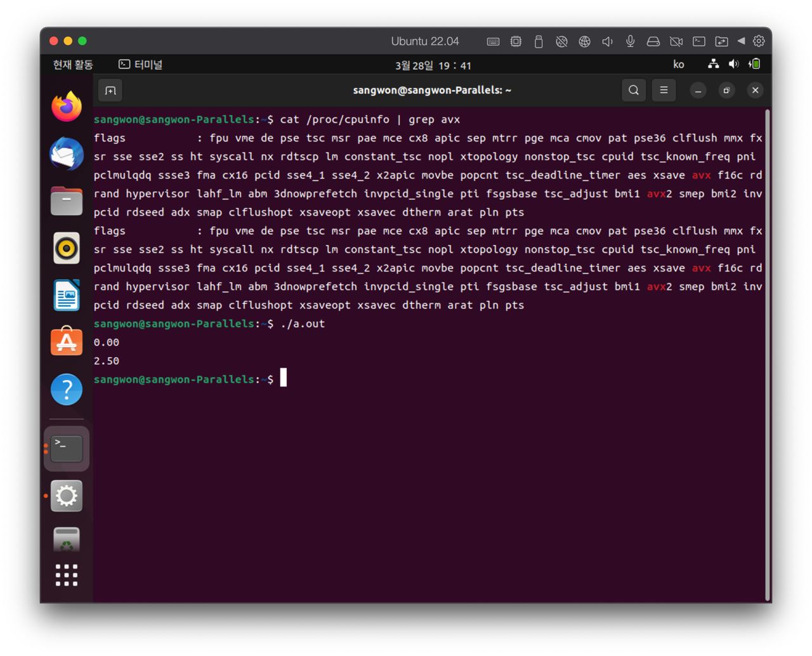Open Parallels CPU chip icon
Viewport: 812px width, 656px height.
tap(516, 41)
